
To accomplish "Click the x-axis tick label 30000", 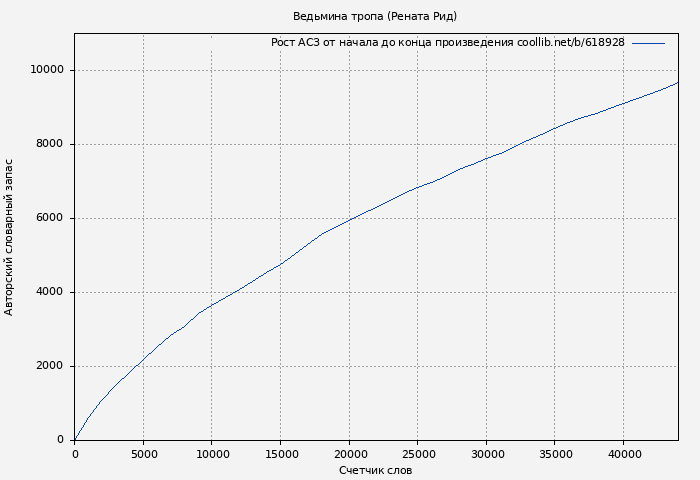I will (486, 453).
